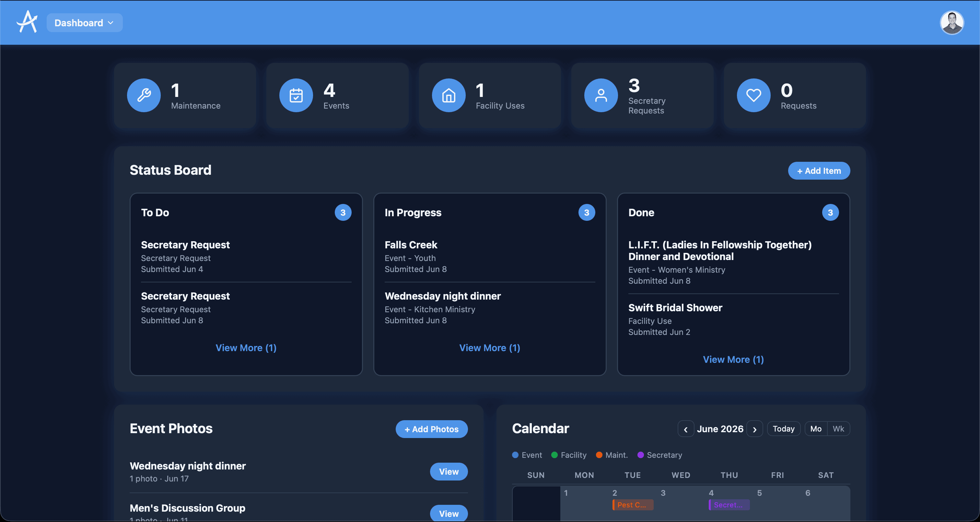Click the Maintenance wrench icon

point(144,95)
